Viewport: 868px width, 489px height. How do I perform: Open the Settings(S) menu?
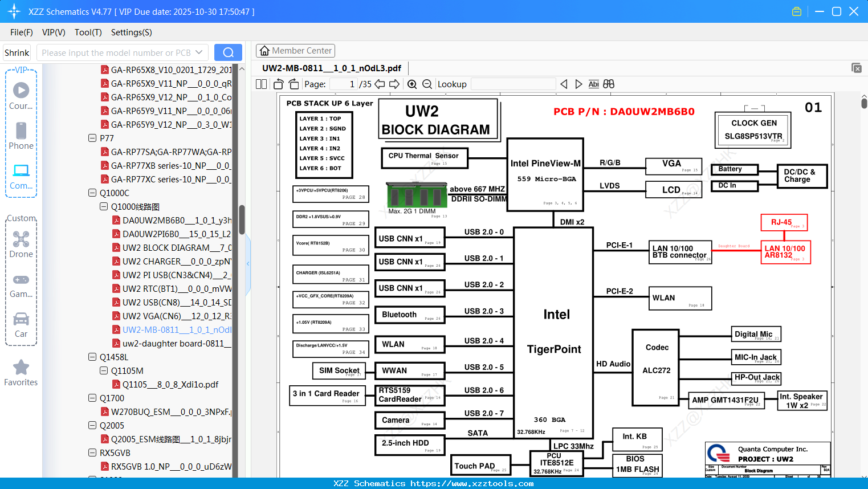[132, 32]
